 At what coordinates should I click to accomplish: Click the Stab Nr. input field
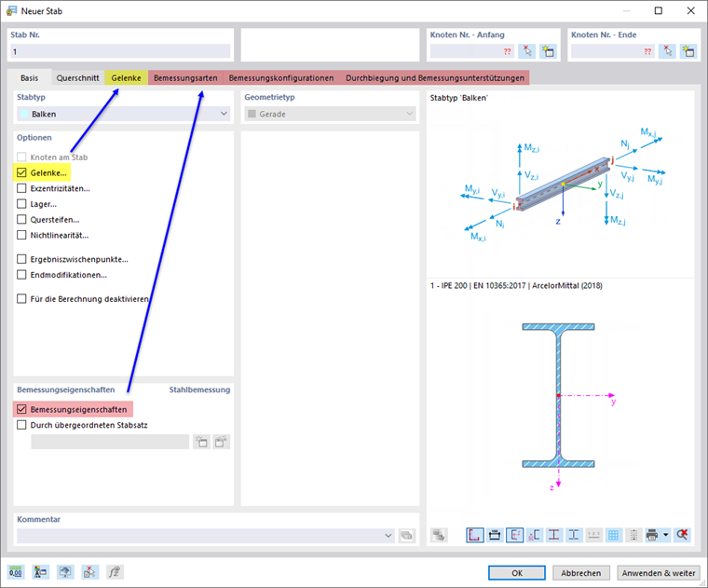[x=120, y=51]
